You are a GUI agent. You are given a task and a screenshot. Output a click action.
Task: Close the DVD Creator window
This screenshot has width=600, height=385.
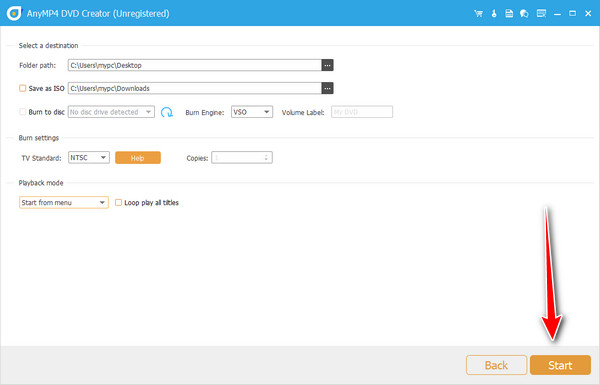[588, 13]
